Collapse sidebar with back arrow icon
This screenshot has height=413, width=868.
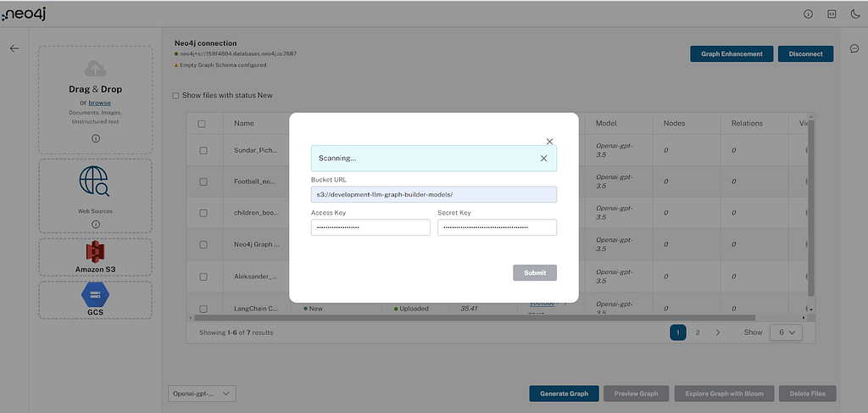(14, 48)
